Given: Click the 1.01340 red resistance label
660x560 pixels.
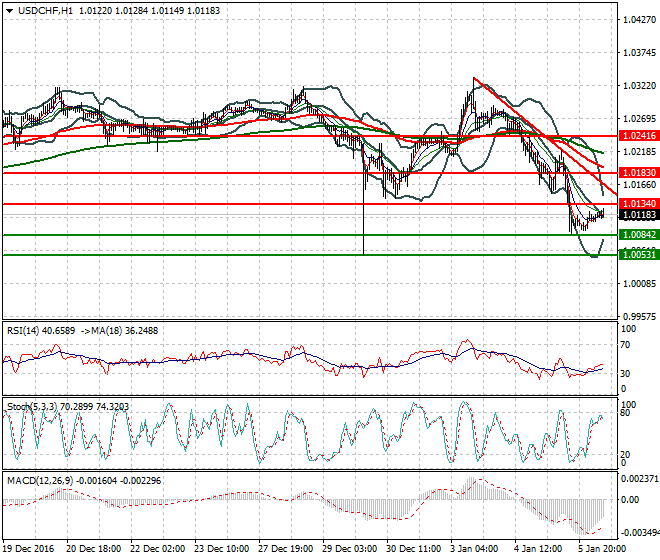Looking at the screenshot, I should tap(639, 204).
